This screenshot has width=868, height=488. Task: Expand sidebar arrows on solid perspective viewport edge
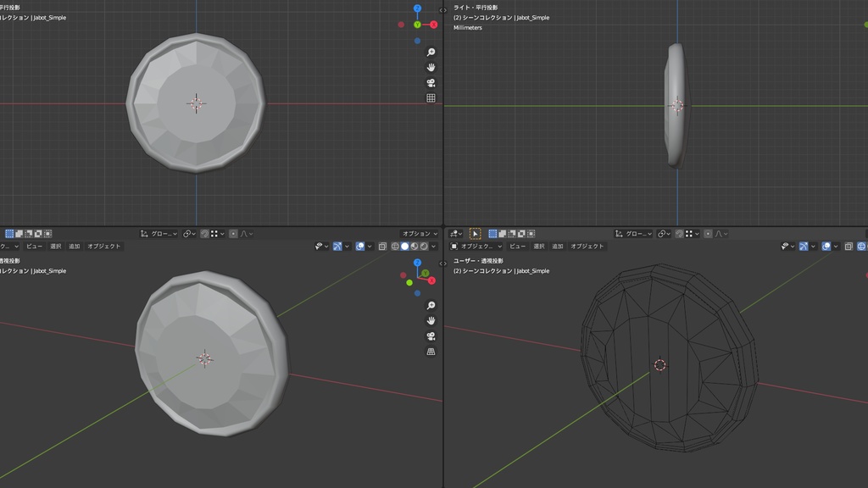tap(442, 263)
